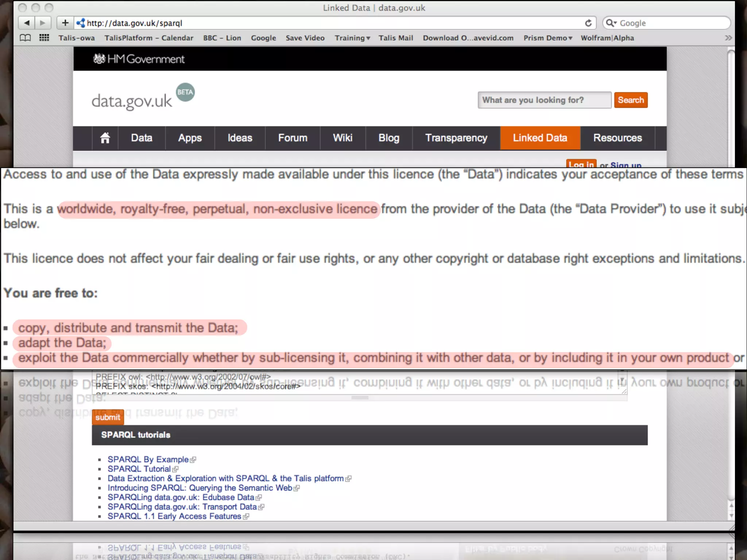747x560 pixels.
Task: Expand the Training bookmarks folder
Action: pyautogui.click(x=352, y=38)
